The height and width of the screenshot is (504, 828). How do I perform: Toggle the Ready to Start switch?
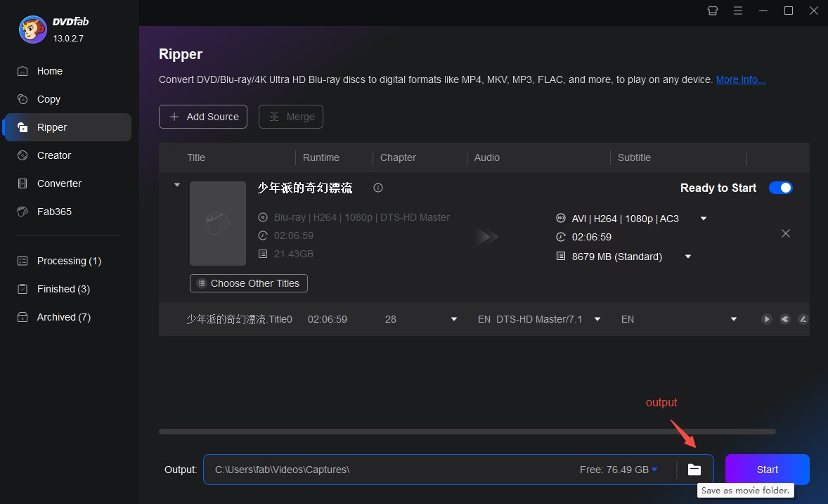tap(780, 188)
